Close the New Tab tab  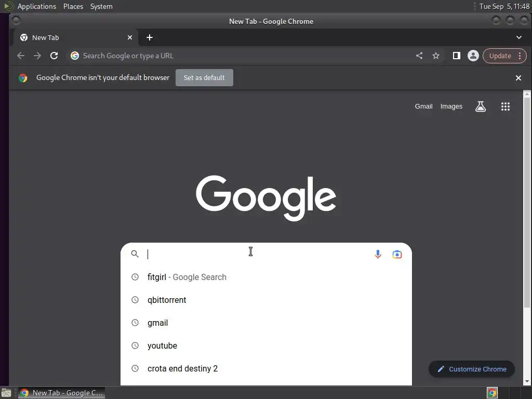click(x=129, y=37)
